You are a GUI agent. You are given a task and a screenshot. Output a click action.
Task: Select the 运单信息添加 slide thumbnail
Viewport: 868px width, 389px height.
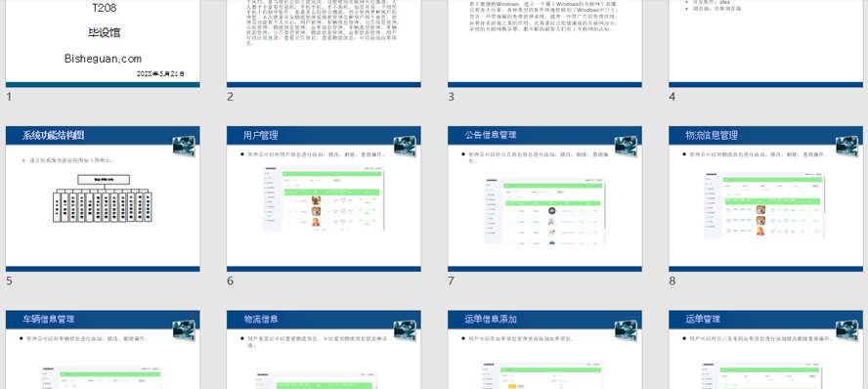(x=544, y=350)
